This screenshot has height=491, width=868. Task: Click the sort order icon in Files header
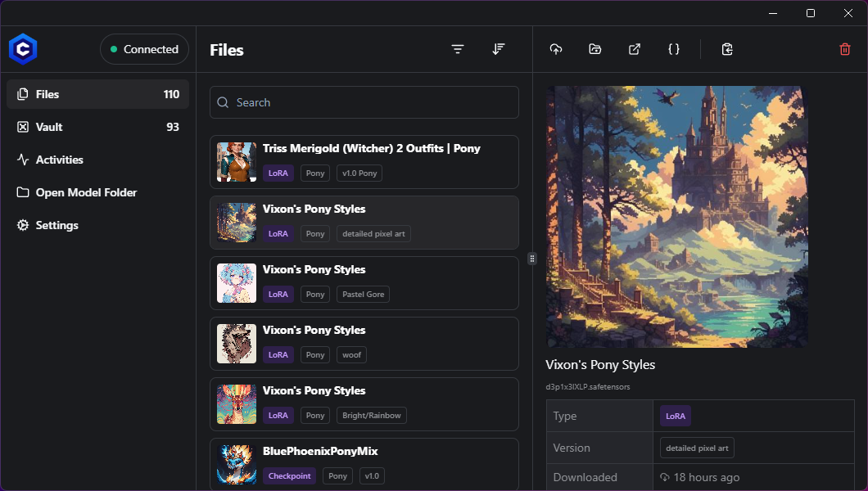point(498,49)
